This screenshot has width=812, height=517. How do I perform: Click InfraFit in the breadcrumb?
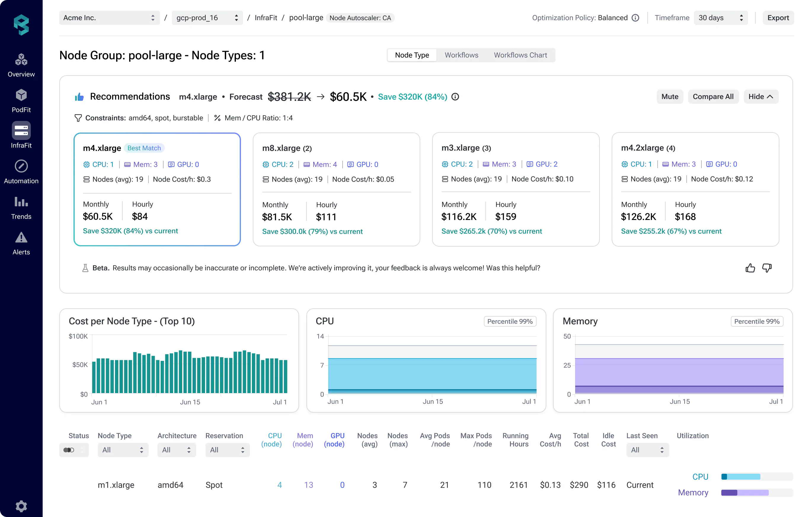click(266, 18)
